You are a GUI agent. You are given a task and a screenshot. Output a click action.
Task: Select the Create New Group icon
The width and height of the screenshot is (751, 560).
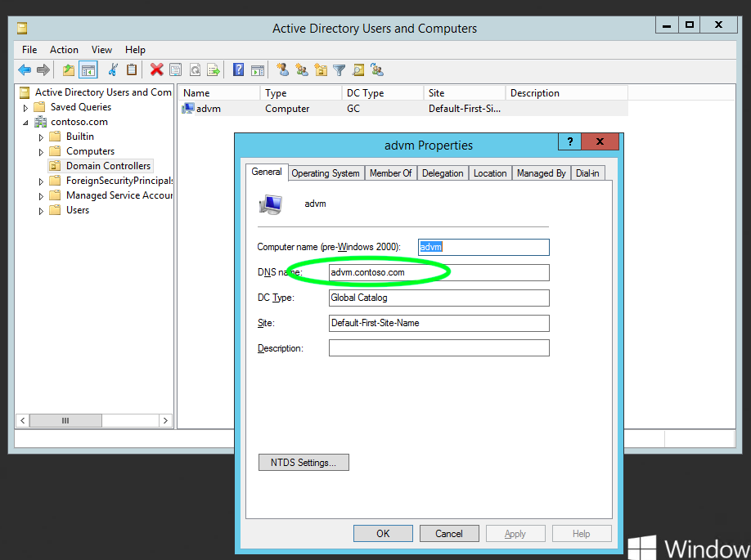[303, 69]
